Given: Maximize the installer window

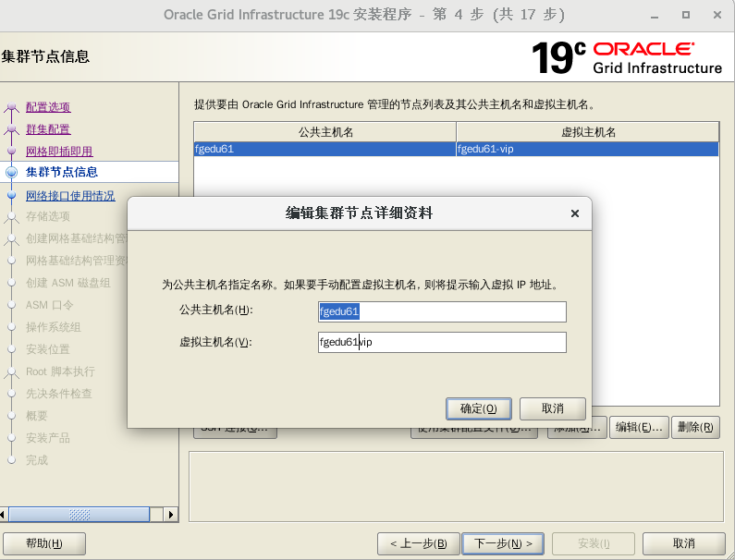Looking at the screenshot, I should click(686, 15).
